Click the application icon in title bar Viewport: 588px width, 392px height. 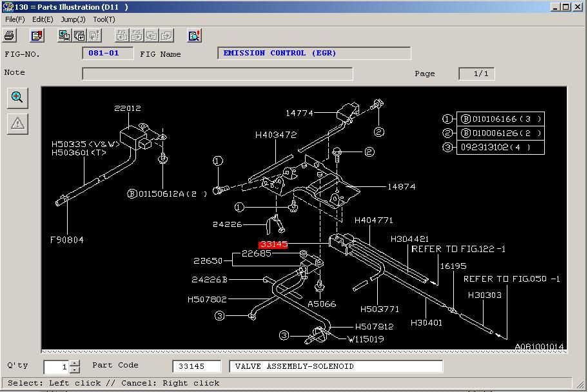coord(8,6)
